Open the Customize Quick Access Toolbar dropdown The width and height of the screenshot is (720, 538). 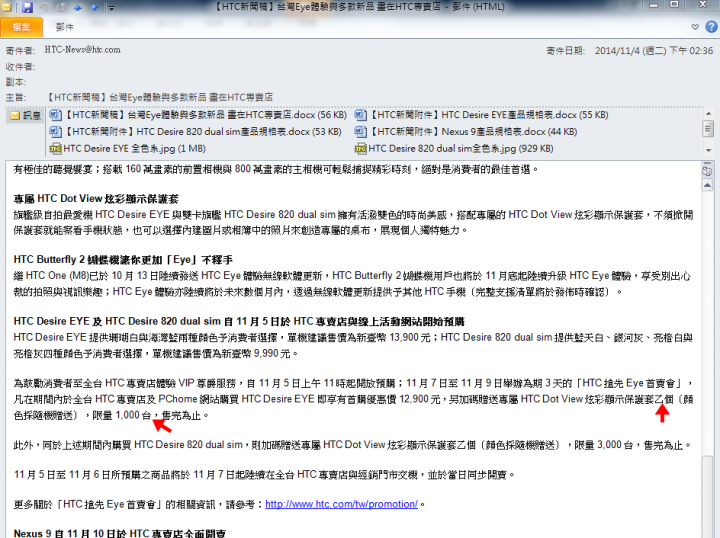point(112,8)
